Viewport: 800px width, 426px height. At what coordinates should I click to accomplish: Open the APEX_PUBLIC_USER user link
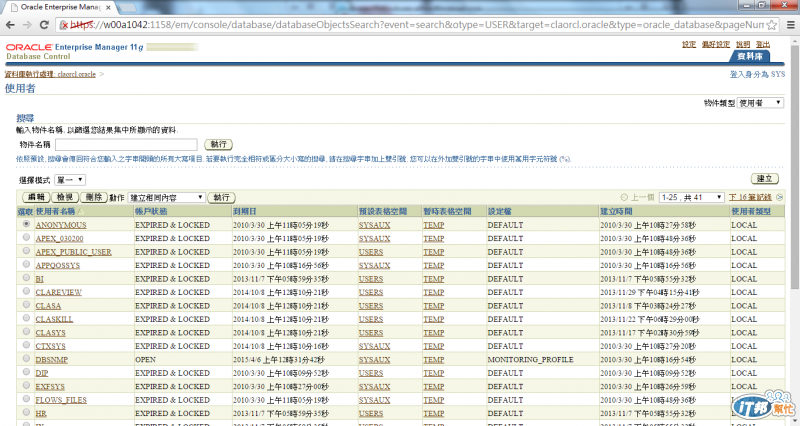tap(73, 252)
